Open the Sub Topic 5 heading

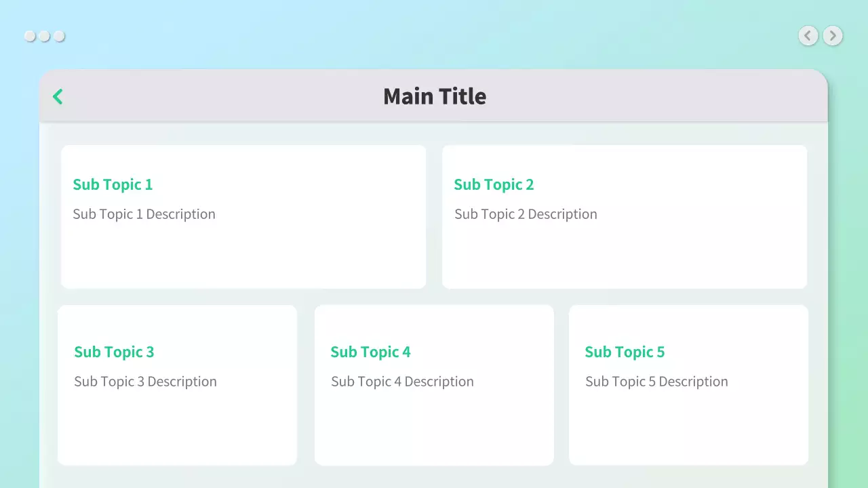(x=625, y=352)
